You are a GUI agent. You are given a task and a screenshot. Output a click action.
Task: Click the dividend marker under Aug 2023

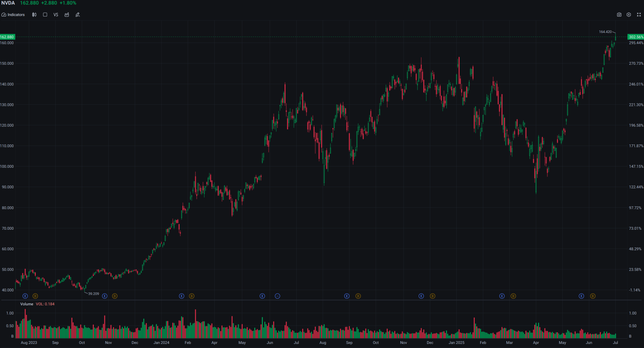[35, 296]
